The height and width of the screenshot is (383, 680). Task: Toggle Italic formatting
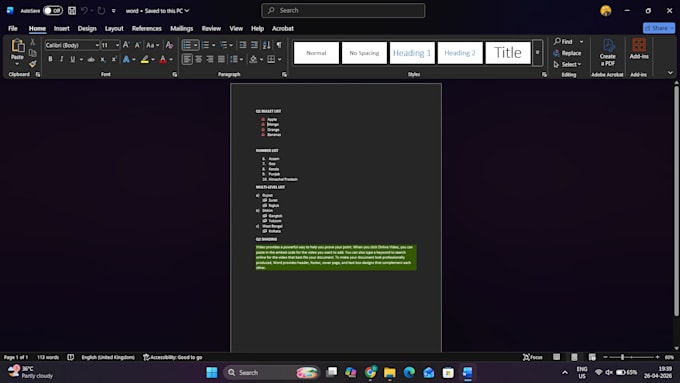pyautogui.click(x=61, y=59)
